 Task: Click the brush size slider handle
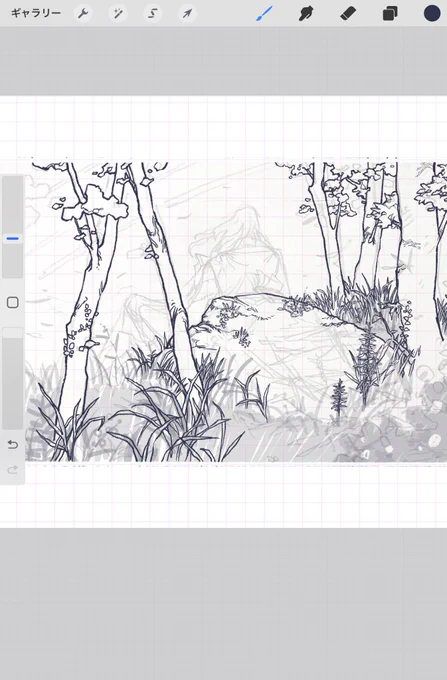13,239
